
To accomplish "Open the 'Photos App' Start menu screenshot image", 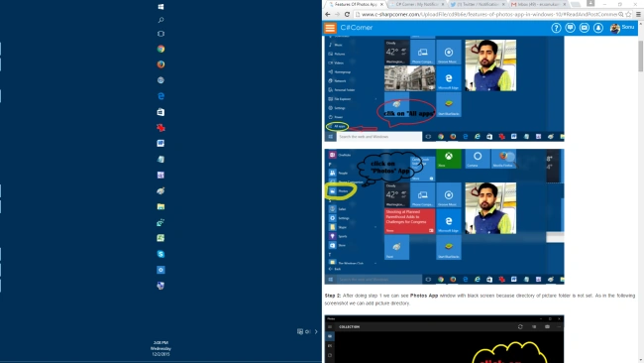I will pos(445,216).
